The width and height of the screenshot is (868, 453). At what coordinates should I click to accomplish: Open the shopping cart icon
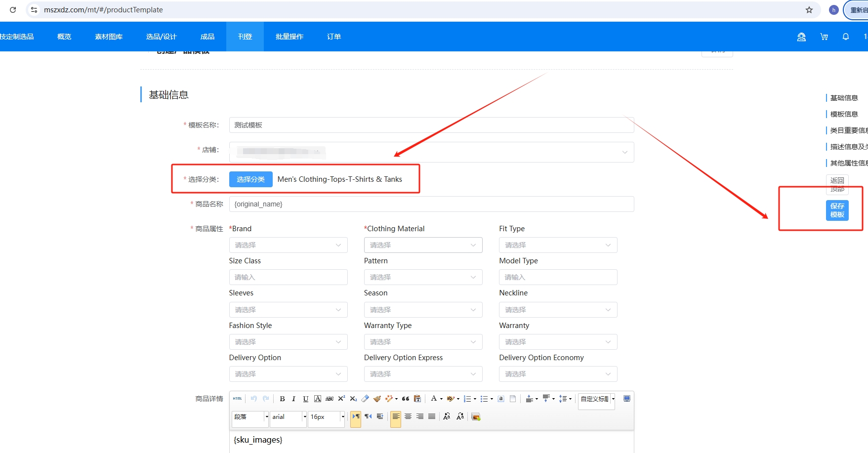click(x=824, y=37)
